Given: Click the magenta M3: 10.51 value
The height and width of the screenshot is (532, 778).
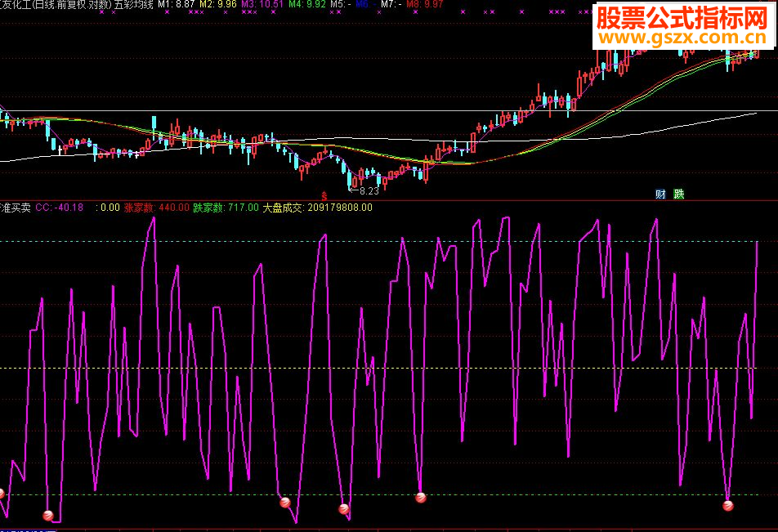Looking at the screenshot, I should pyautogui.click(x=262, y=4).
